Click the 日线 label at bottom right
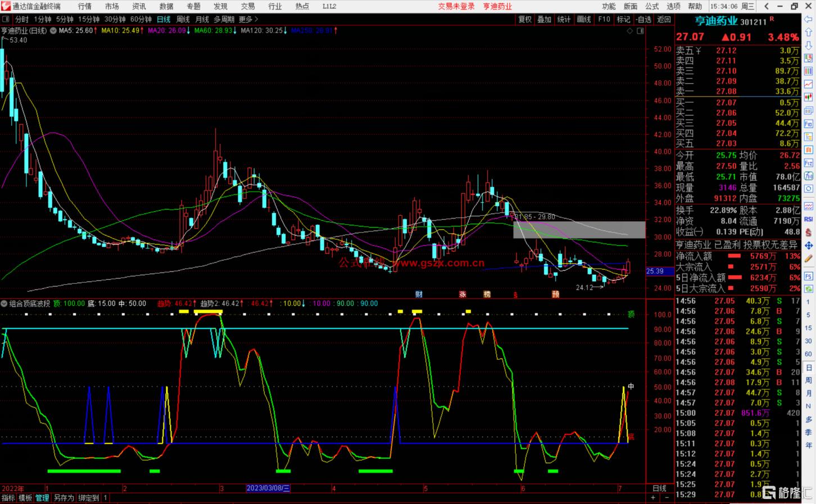The height and width of the screenshot is (504, 816). [x=659, y=488]
